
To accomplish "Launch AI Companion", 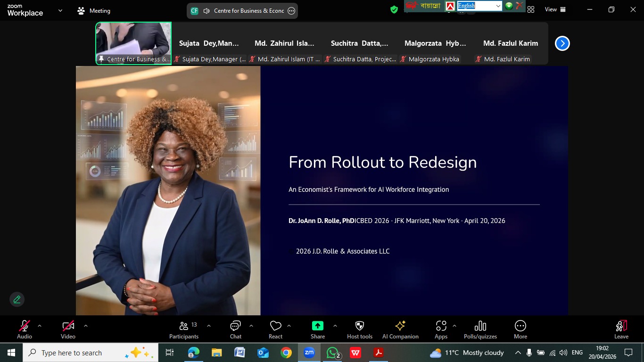I will [400, 329].
